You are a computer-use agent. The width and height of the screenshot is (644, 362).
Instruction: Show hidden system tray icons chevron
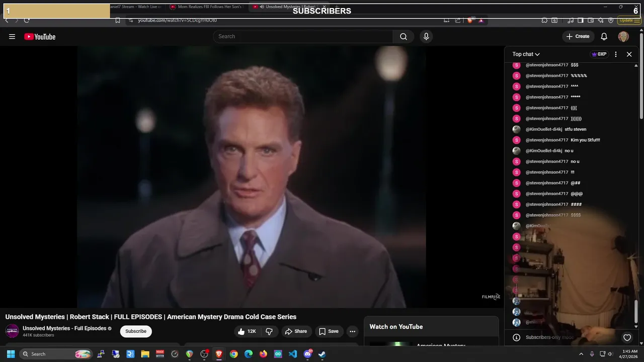(x=581, y=354)
